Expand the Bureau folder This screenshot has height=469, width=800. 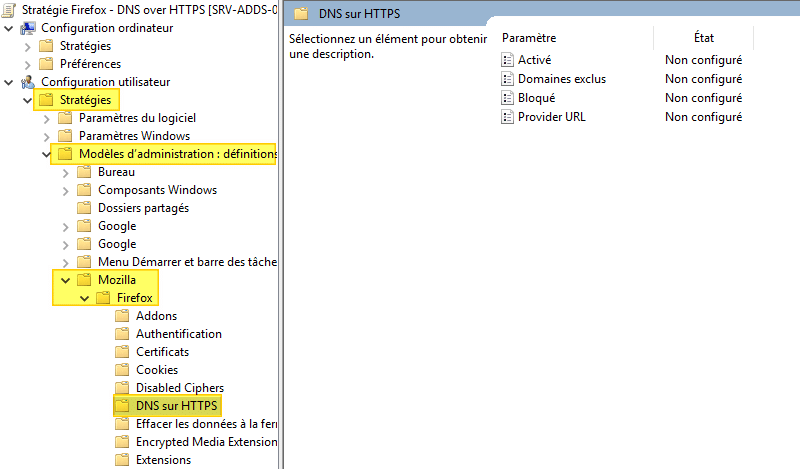click(x=65, y=173)
